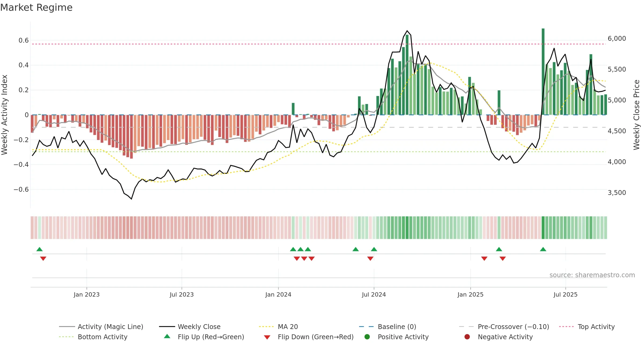Toggle Baseline (0) legend entry

[x=387, y=327]
